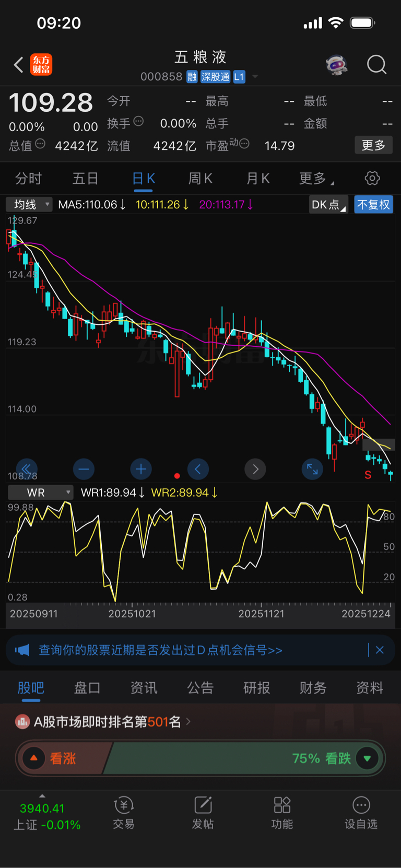This screenshot has width=401, height=868.
Task: Expand the stock title dropdown arrow
Action: pyautogui.click(x=255, y=77)
